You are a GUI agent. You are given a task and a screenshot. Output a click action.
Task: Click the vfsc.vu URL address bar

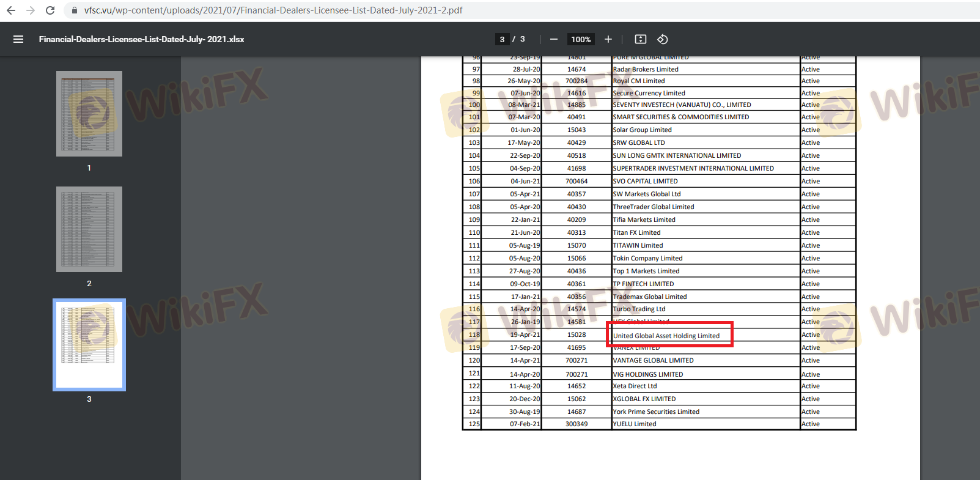[273, 10]
